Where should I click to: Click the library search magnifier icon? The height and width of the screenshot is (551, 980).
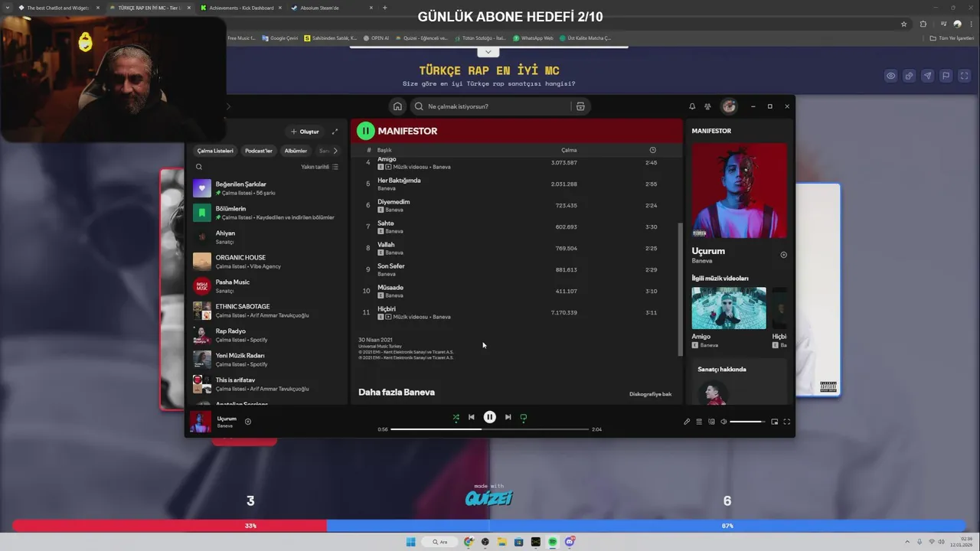point(199,167)
